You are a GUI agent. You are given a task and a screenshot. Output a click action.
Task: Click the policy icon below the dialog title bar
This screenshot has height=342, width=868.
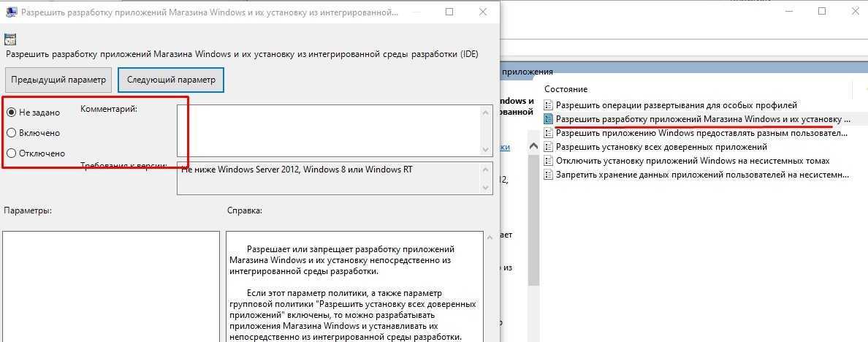tap(10, 39)
